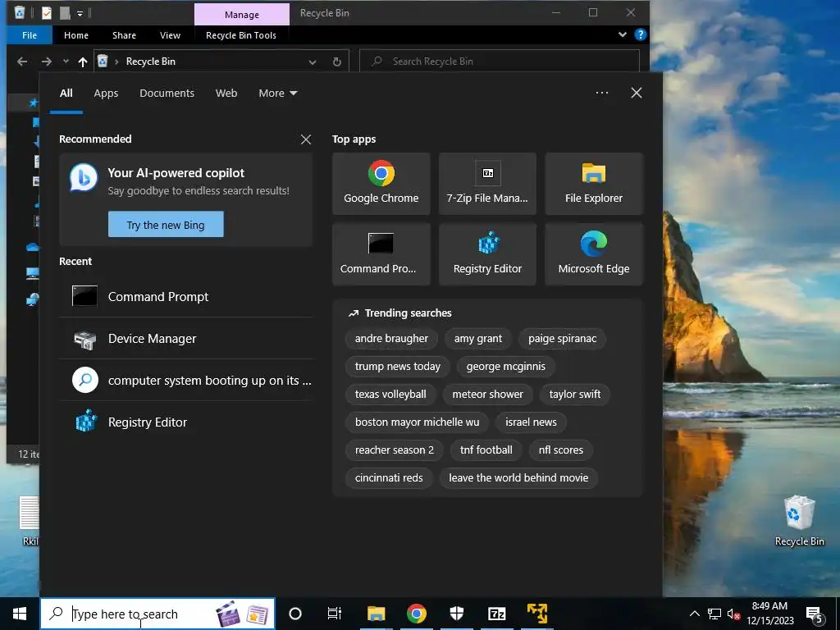Open the yellow arrows app on taskbar
The height and width of the screenshot is (630, 840).
pyautogui.click(x=536, y=614)
